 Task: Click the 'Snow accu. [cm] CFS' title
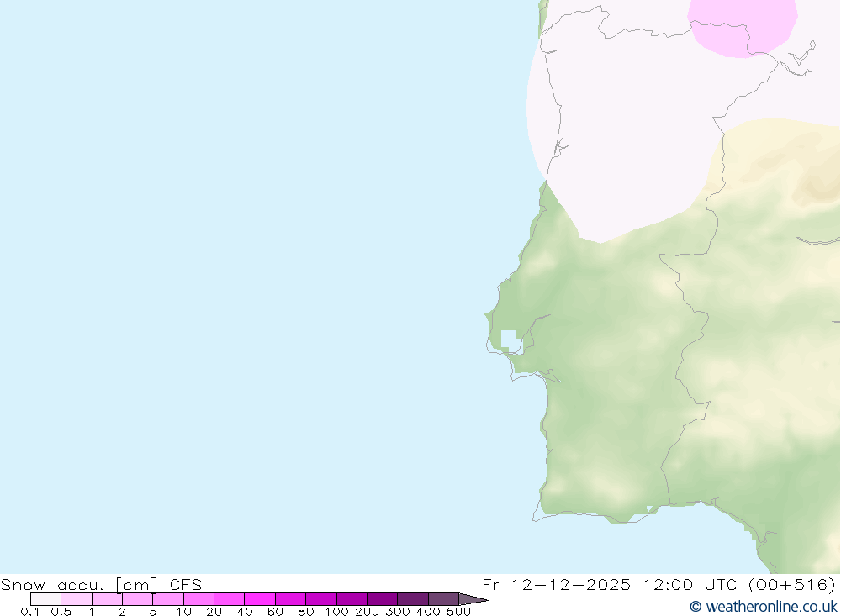click(x=102, y=584)
